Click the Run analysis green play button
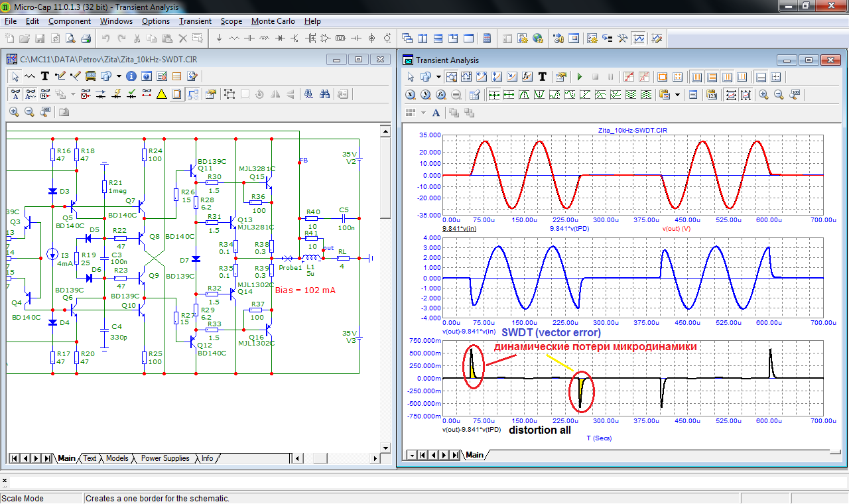Image resolution: width=849 pixels, height=504 pixels. tap(579, 77)
